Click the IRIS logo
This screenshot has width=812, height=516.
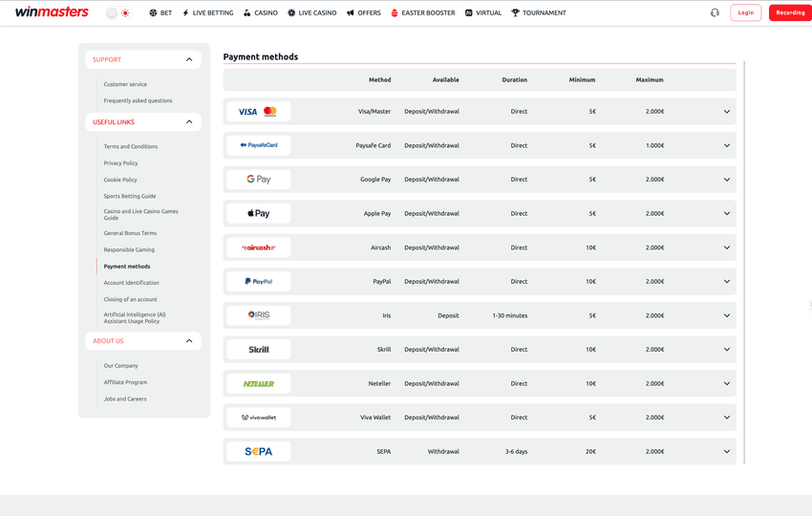pos(259,315)
